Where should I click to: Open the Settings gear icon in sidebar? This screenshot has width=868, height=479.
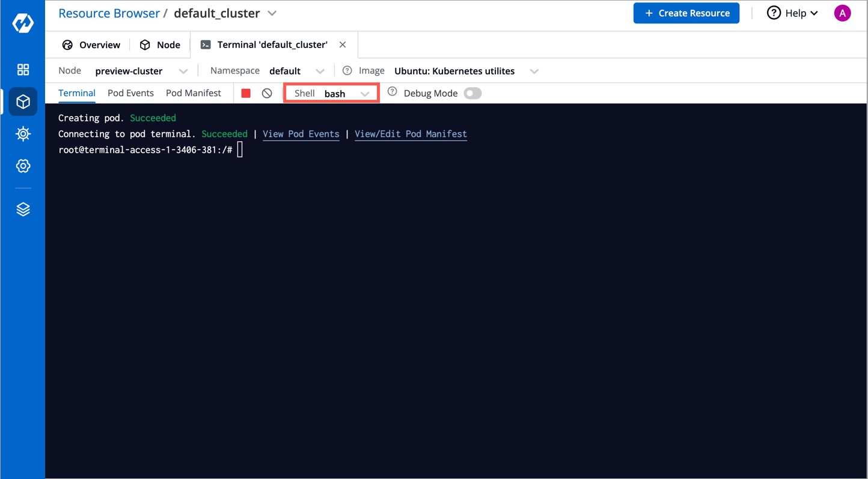[22, 166]
